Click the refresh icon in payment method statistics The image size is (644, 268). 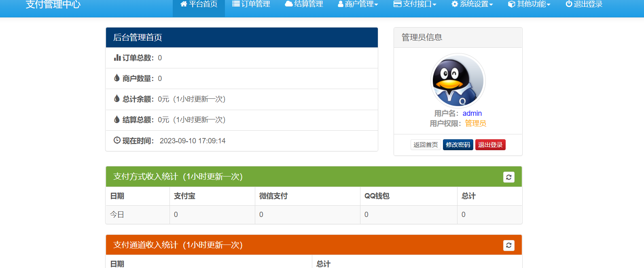(508, 177)
